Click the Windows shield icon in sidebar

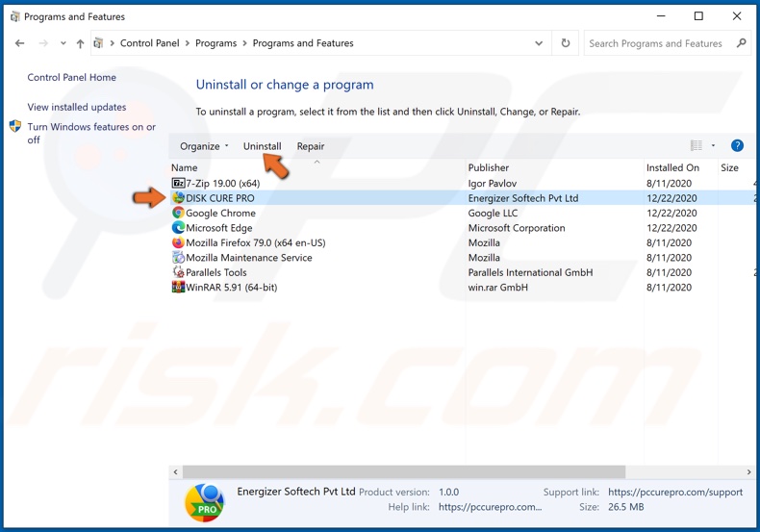click(15, 126)
